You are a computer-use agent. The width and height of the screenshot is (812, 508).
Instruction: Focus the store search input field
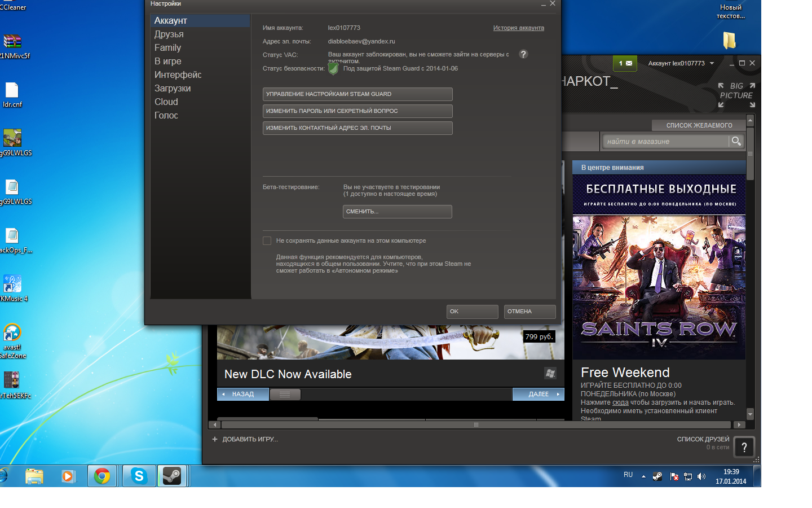point(667,141)
